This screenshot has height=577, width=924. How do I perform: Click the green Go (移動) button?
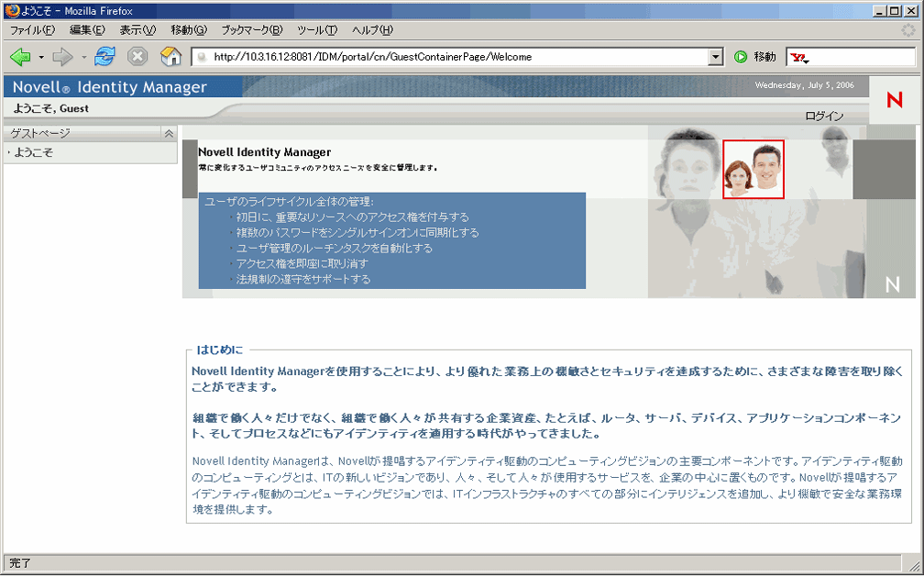755,57
